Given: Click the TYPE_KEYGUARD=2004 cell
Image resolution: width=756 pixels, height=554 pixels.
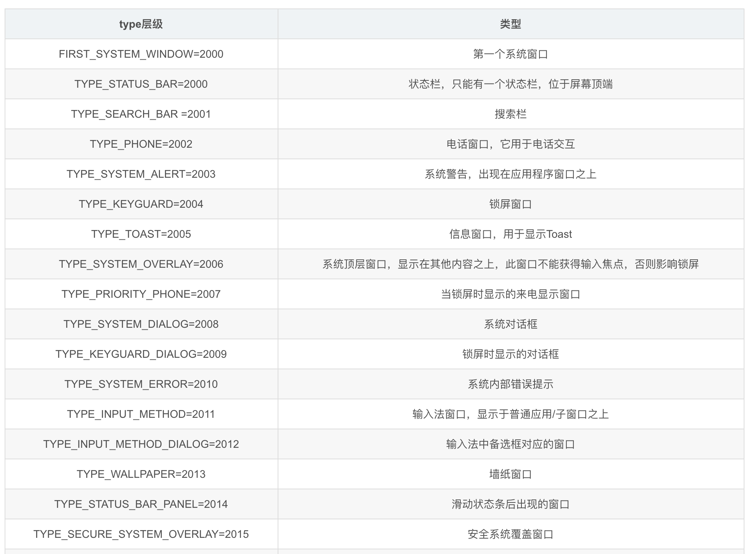Looking at the screenshot, I should (x=141, y=204).
